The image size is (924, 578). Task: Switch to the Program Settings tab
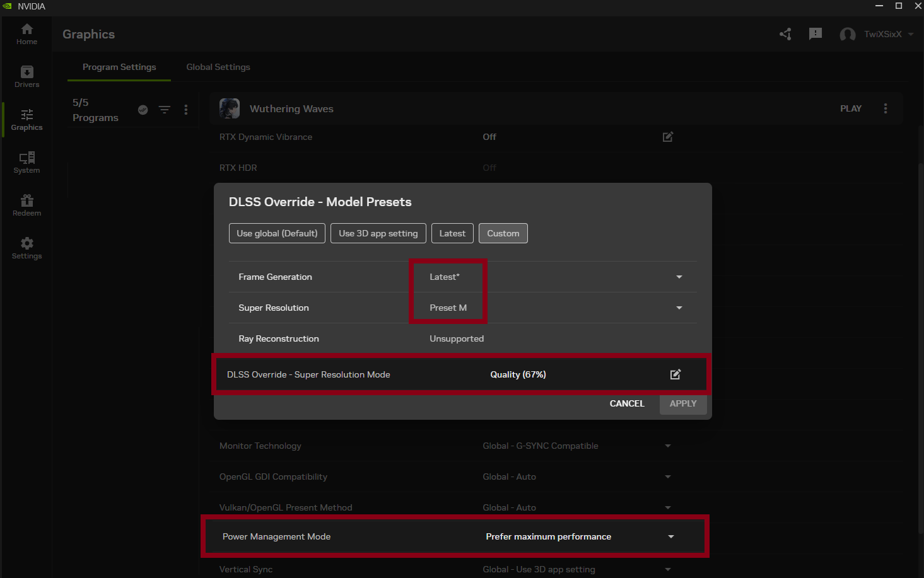(119, 67)
